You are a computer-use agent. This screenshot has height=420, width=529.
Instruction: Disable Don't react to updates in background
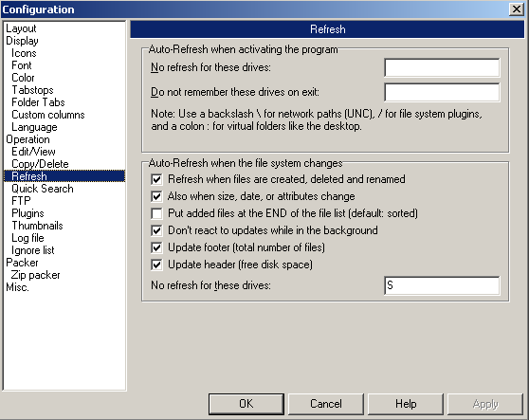click(156, 230)
